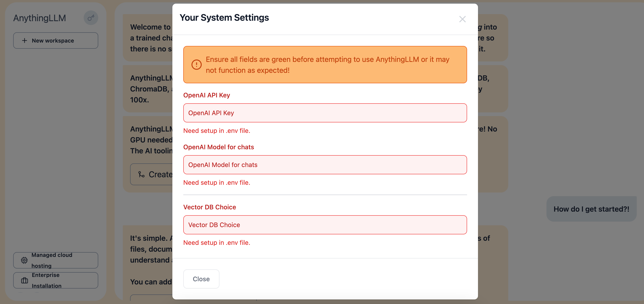Click the key icon beside AnythingLLM

click(x=91, y=18)
